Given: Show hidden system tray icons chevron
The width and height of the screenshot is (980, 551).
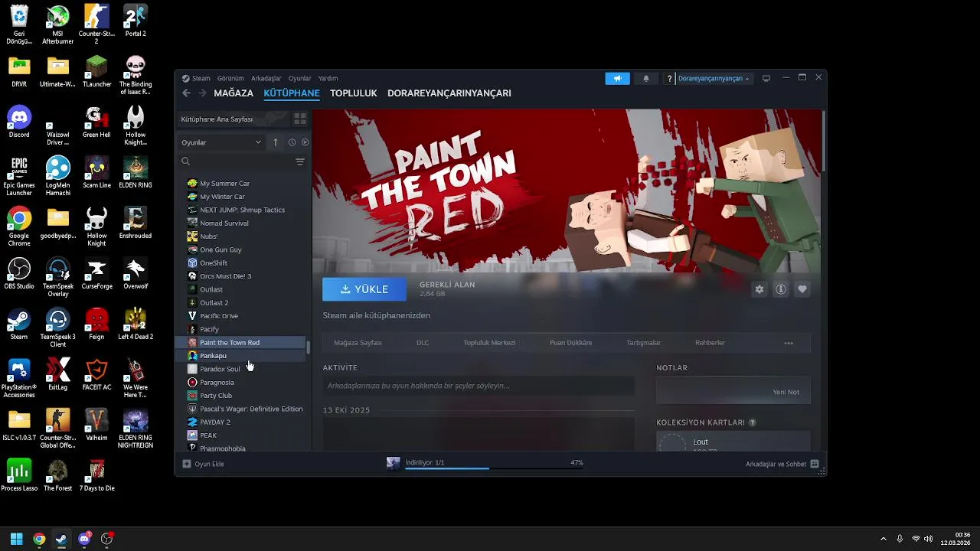Looking at the screenshot, I should pos(884,539).
